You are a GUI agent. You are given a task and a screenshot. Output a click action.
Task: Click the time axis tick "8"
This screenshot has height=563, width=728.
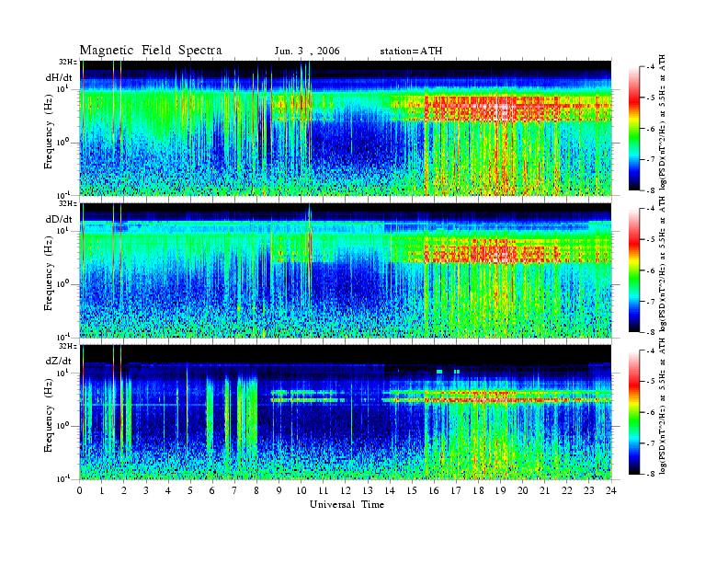(x=256, y=490)
